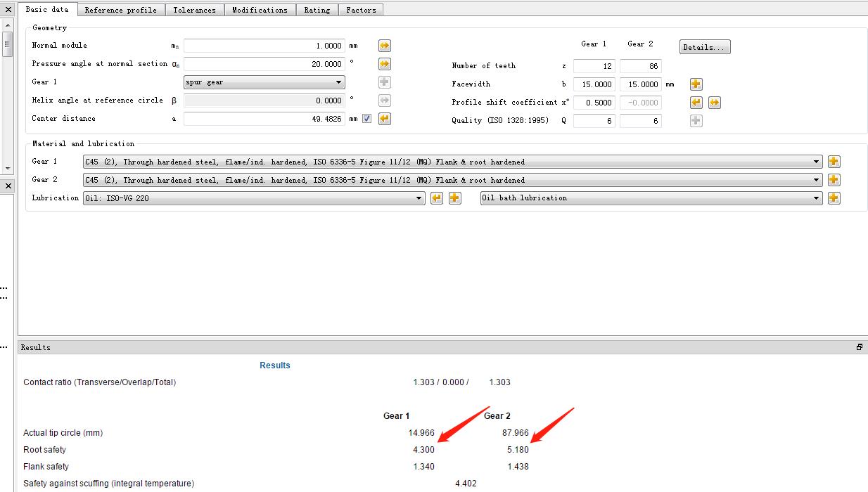Click the sizing arrow icon beside Normal module
The height and width of the screenshot is (492, 868).
coord(385,46)
